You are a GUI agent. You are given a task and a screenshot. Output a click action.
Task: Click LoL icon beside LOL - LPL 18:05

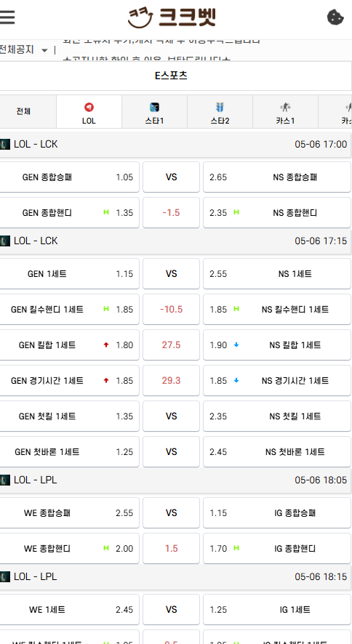tap(5, 480)
